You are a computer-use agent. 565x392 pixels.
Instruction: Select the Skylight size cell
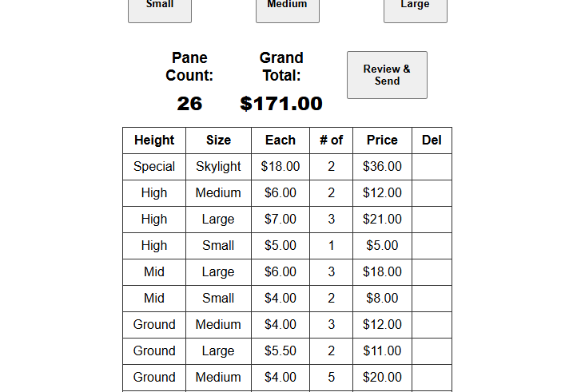pos(218,167)
